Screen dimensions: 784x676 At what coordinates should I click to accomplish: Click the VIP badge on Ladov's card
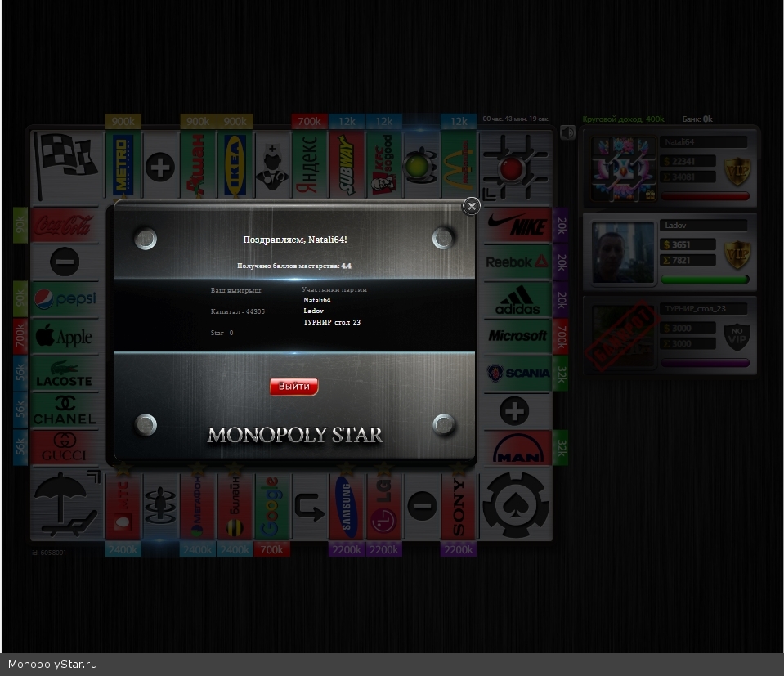tap(737, 254)
